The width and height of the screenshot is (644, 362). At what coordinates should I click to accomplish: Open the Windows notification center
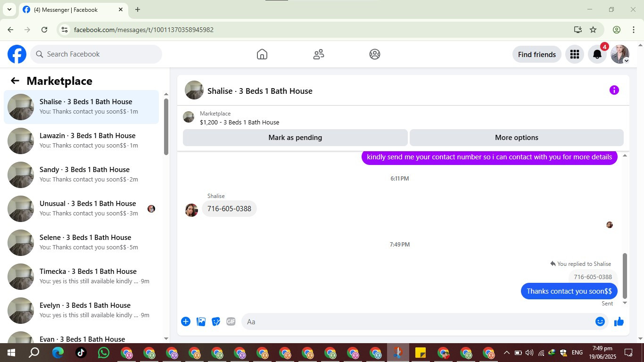tap(628, 353)
